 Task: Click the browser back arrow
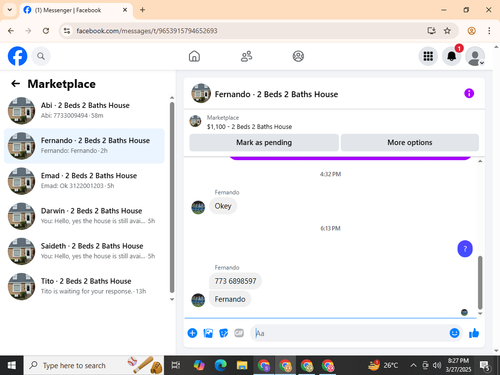pos(11,31)
